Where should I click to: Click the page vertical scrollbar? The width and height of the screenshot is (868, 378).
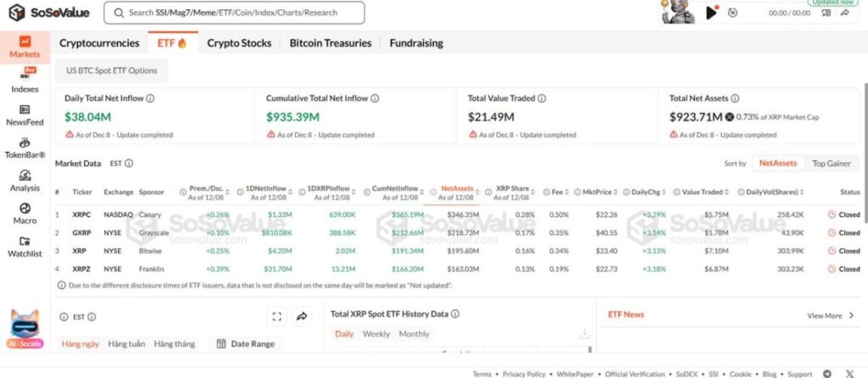point(865,153)
